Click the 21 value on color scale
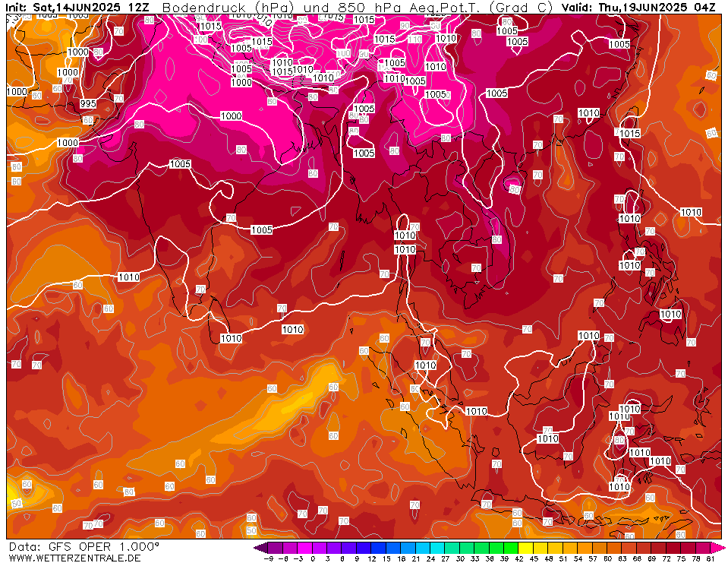728x563 pixels. (415, 558)
